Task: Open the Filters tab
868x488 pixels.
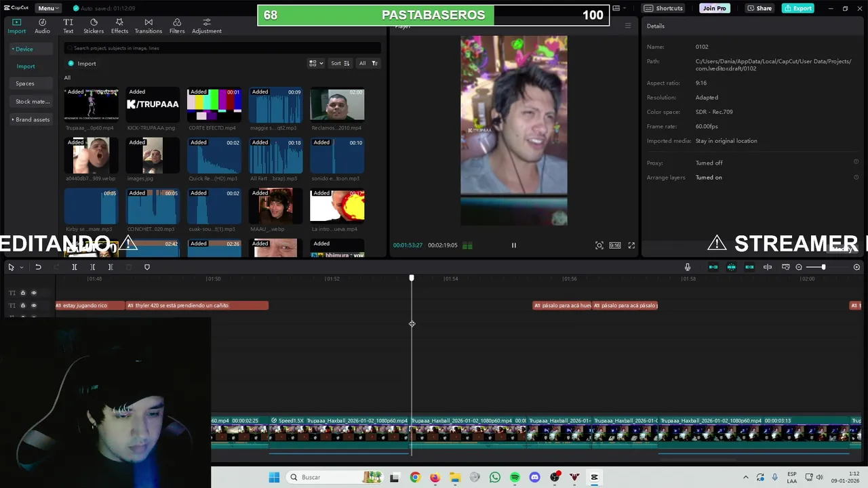Action: (177, 26)
